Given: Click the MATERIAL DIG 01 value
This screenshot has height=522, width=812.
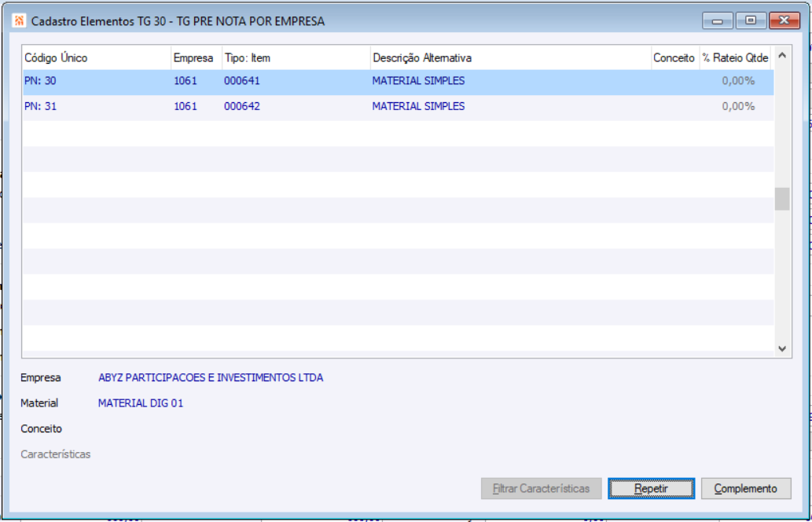Looking at the screenshot, I should point(141,403).
